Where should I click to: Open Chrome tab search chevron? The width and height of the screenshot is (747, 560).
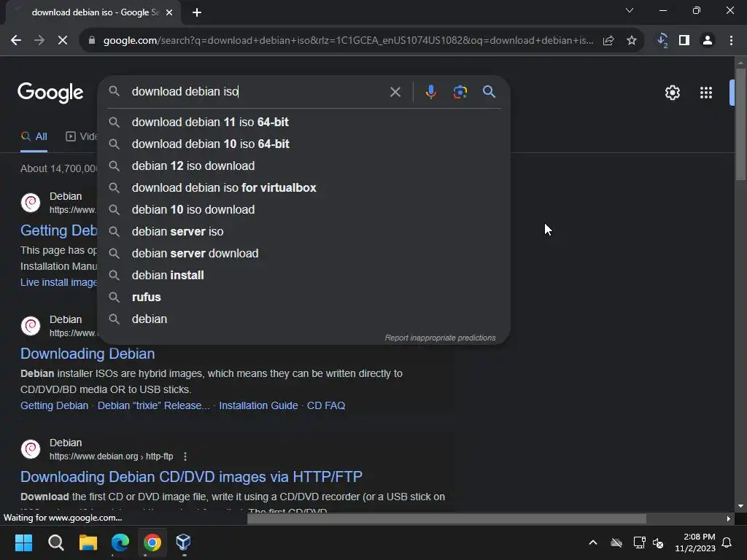point(630,10)
